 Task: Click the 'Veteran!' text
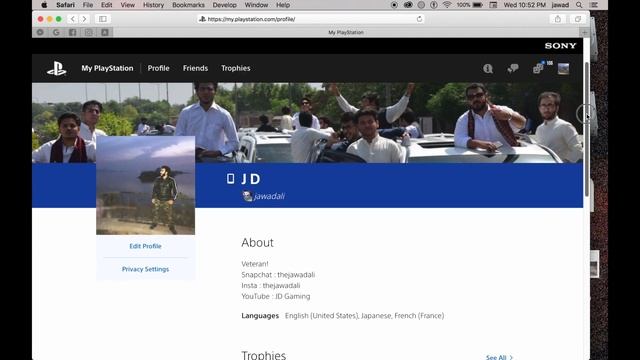pos(255,264)
